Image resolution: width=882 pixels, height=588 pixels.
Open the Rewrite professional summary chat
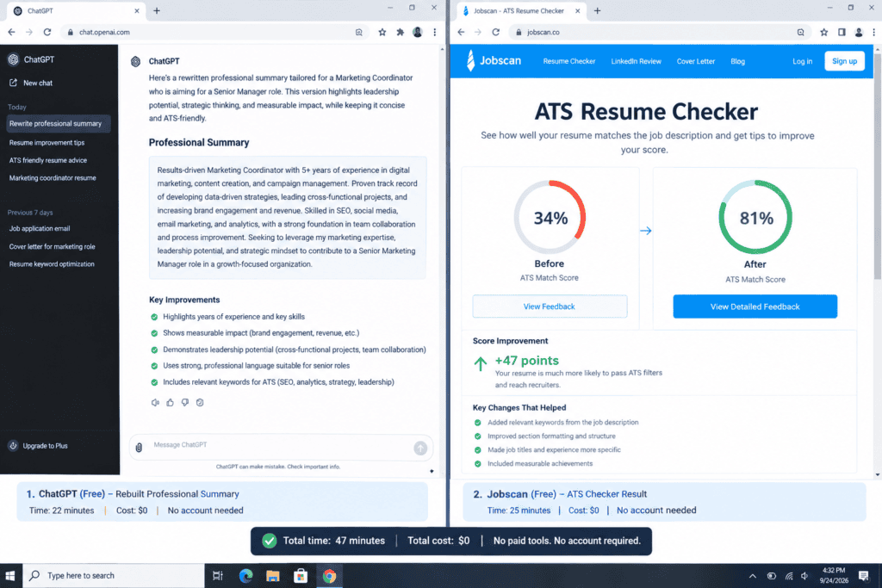[x=58, y=124]
